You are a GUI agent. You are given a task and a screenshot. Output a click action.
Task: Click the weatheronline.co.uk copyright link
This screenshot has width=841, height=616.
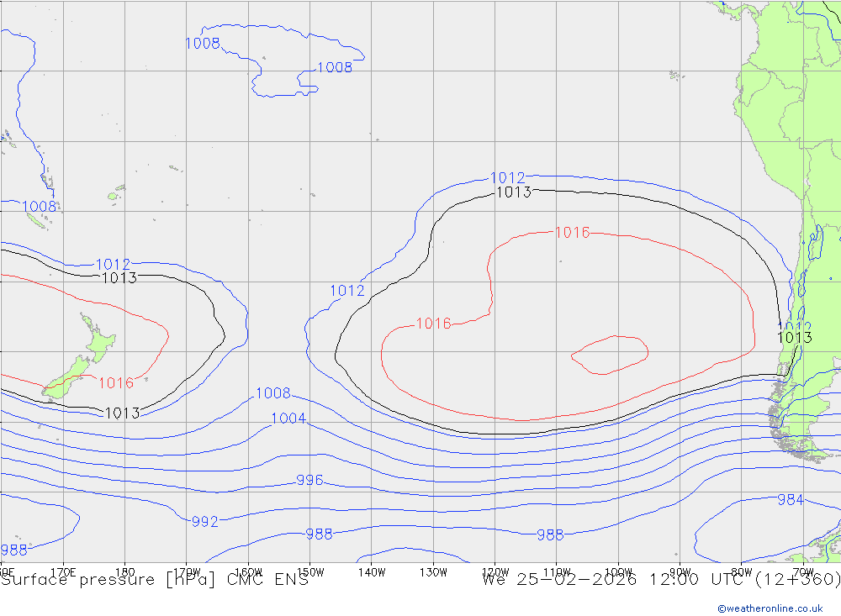pyautogui.click(x=770, y=608)
